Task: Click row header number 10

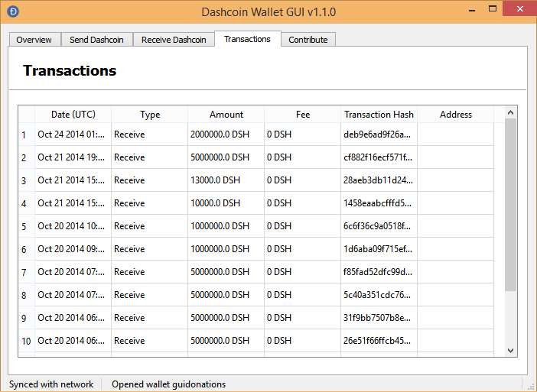Action: click(x=26, y=341)
